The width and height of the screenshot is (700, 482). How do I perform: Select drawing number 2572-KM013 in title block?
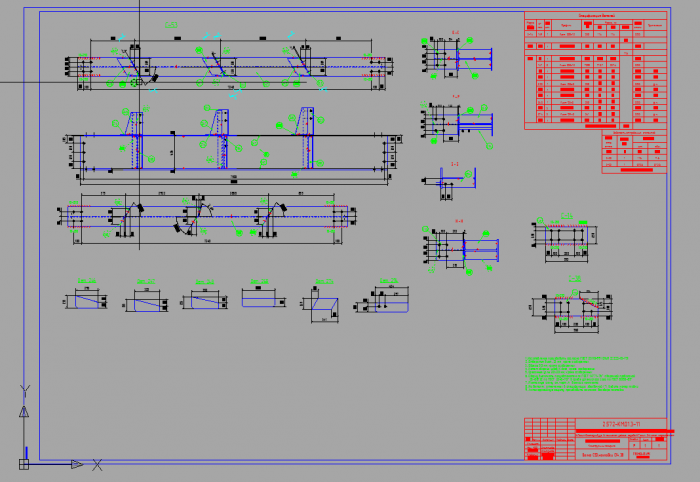click(621, 424)
